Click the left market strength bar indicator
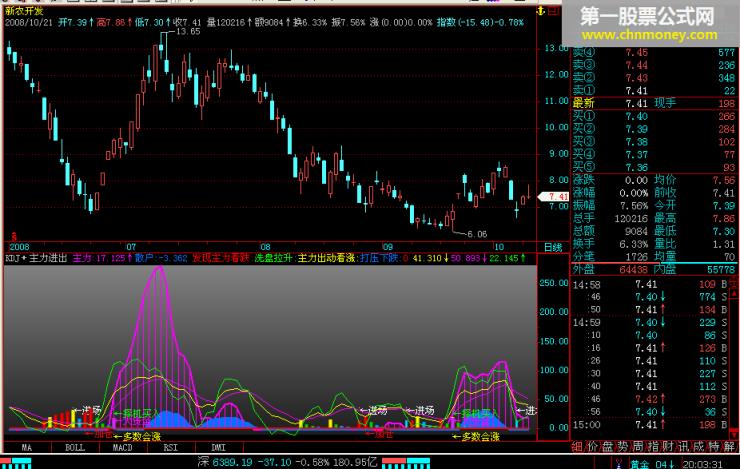 [16, 463]
